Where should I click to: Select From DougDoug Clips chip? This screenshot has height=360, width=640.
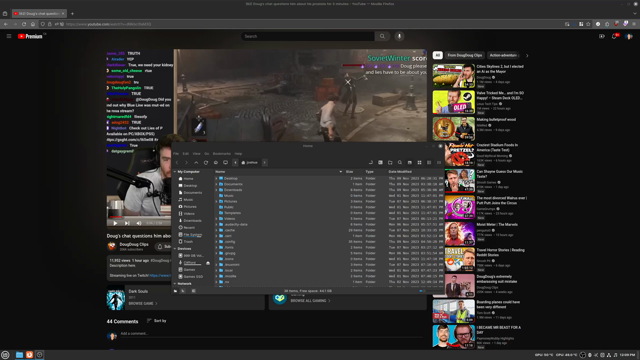pyautogui.click(x=464, y=55)
